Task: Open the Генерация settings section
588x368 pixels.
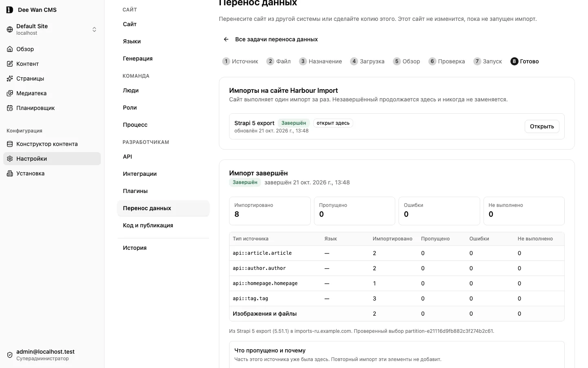Action: pyautogui.click(x=163, y=58)
